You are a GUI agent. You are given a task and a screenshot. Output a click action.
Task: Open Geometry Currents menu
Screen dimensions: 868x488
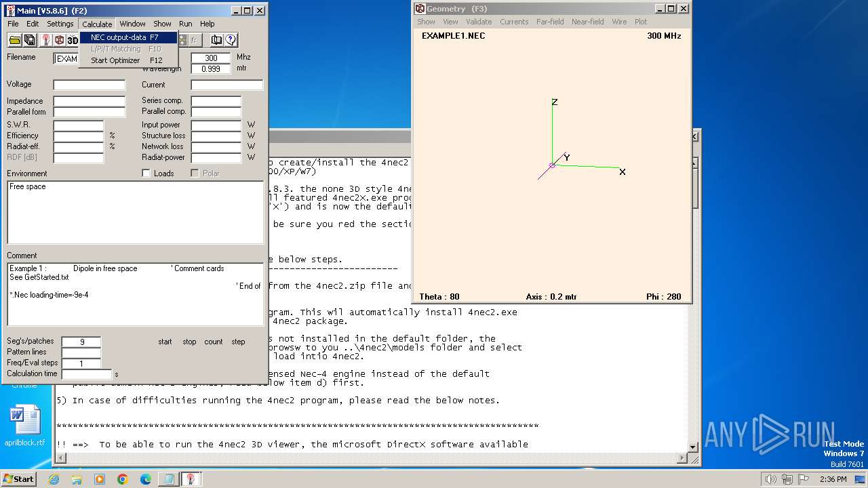pyautogui.click(x=514, y=22)
